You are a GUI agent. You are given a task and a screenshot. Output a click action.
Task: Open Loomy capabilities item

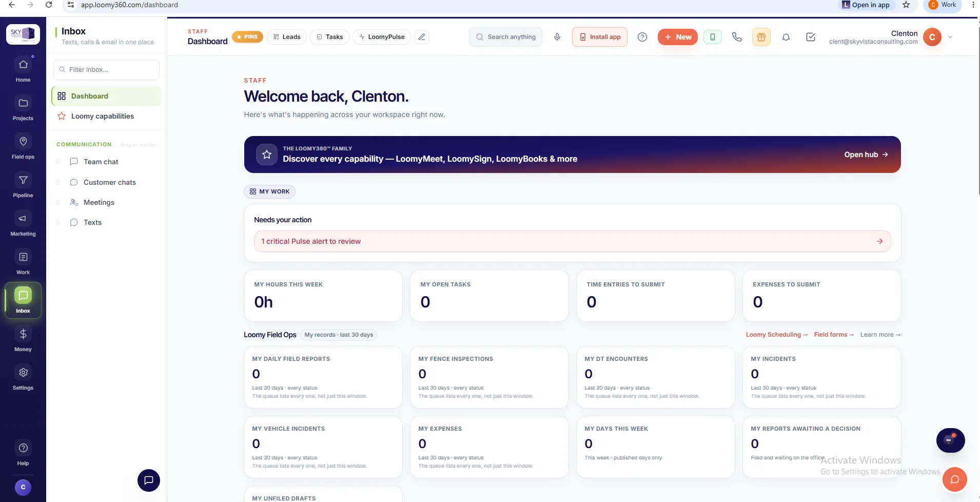click(x=106, y=116)
